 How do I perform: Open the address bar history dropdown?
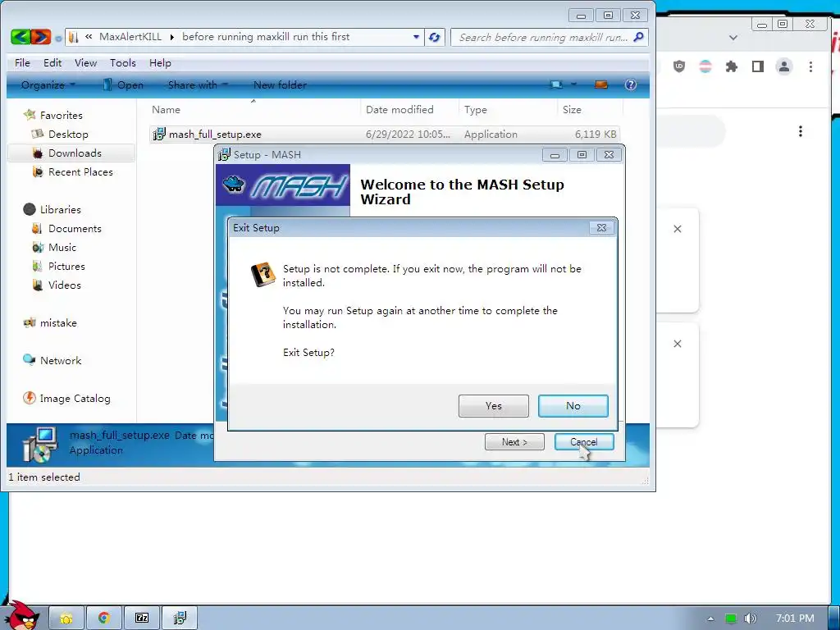(416, 37)
